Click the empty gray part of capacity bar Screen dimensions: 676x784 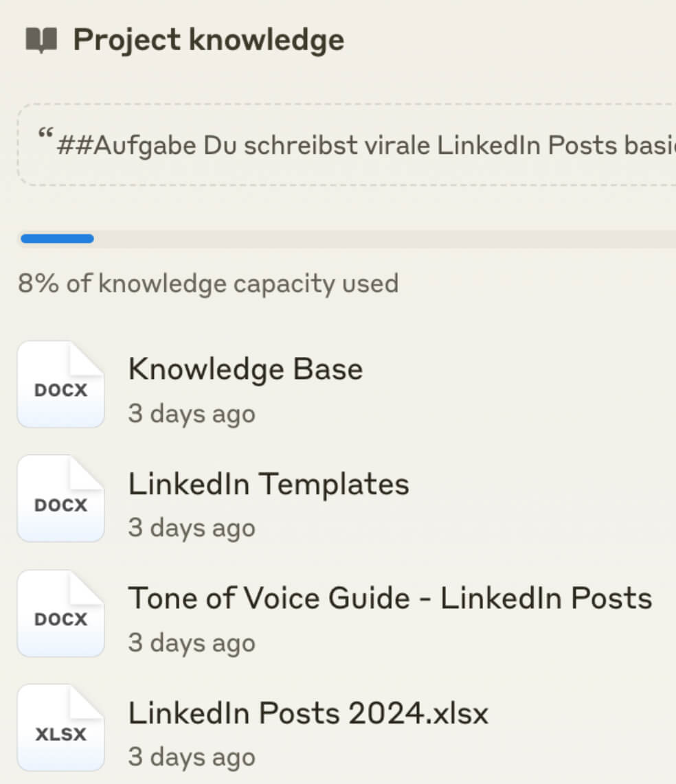[x=385, y=239]
